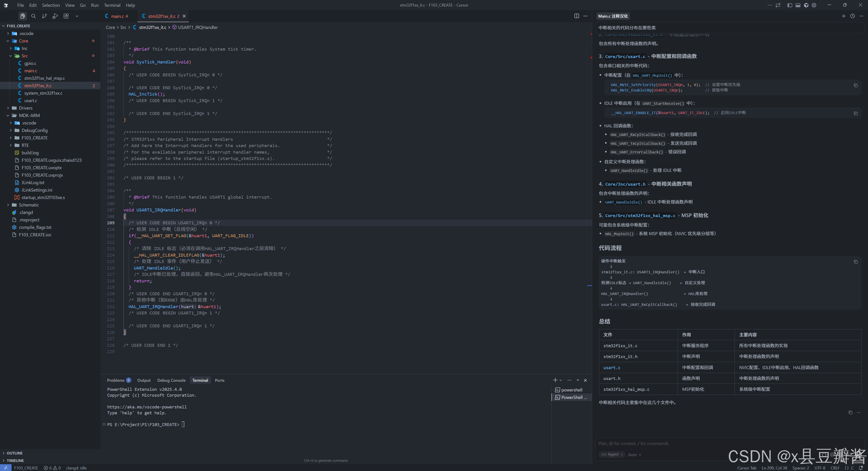Toggle the primary sidebar layout button
The image size is (868, 471).
790,5
